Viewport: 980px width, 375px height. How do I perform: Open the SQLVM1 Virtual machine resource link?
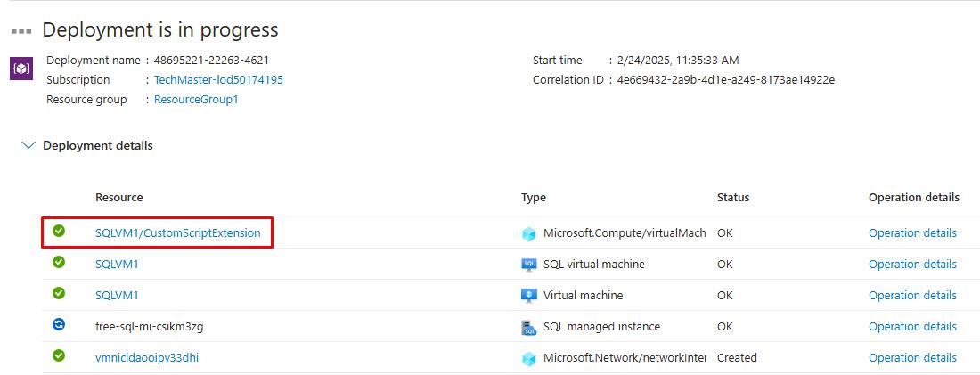[x=117, y=295]
